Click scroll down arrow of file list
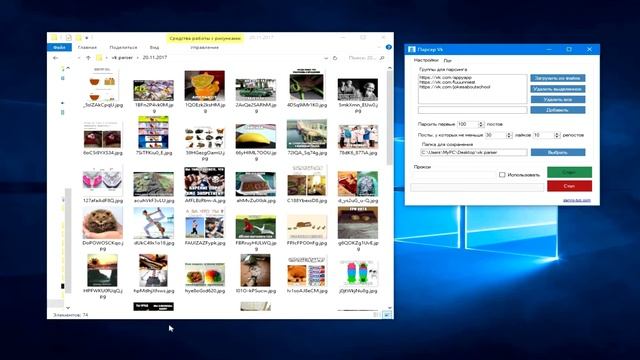Screen dimensions: 640x360 pos(389,308)
